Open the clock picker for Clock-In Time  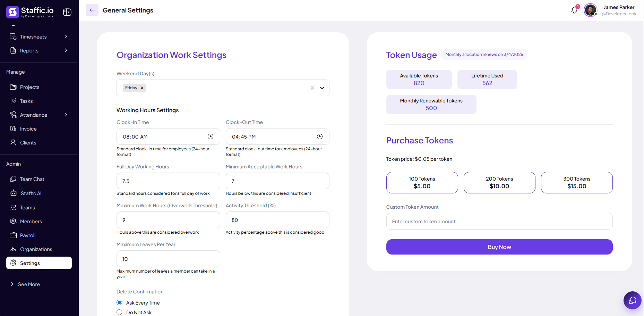click(211, 136)
